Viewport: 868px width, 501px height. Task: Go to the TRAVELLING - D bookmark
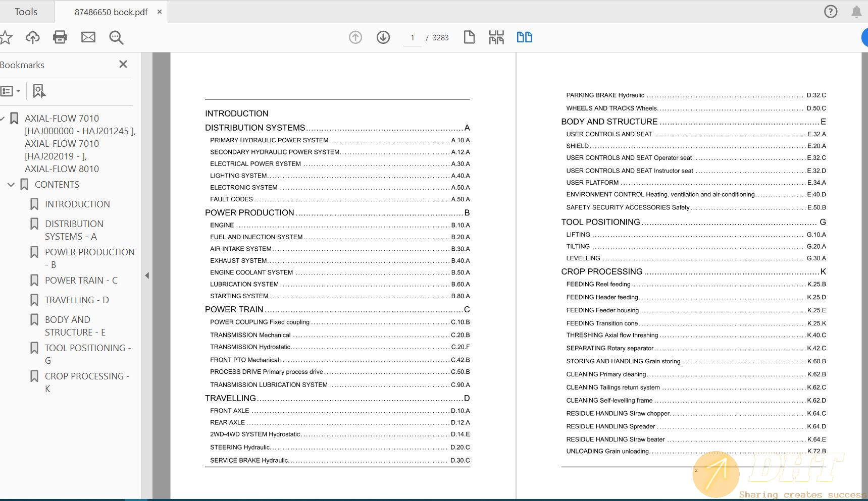coord(77,300)
